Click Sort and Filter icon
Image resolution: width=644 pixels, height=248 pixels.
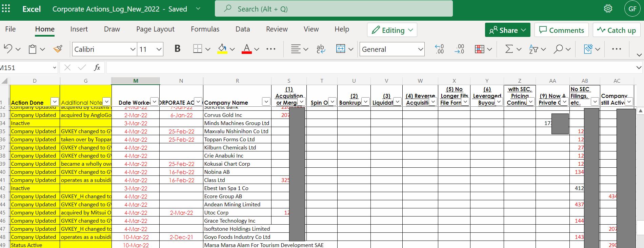(x=534, y=49)
